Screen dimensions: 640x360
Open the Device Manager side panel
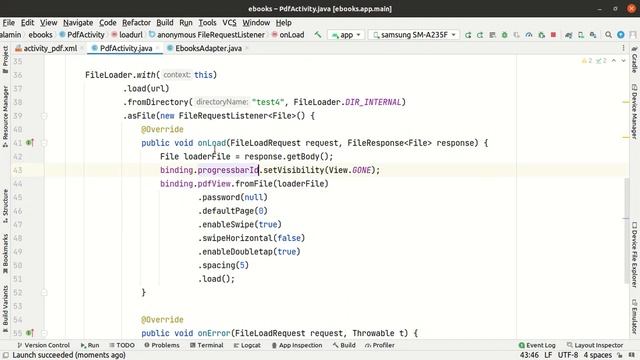634,111
